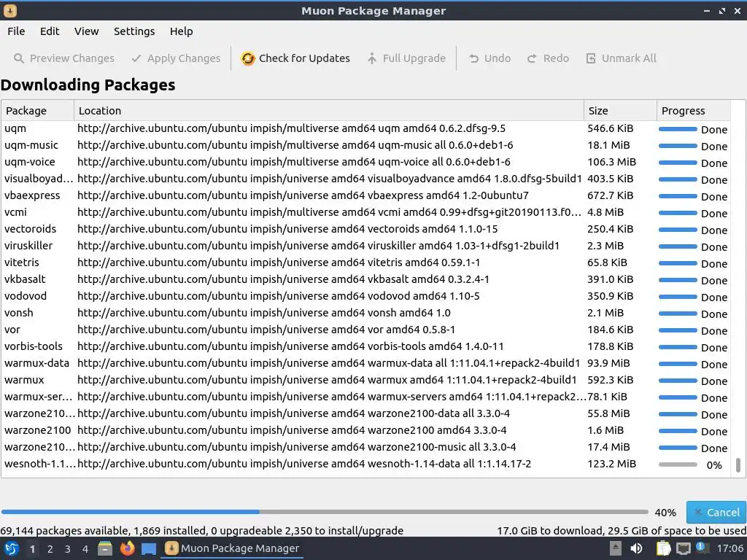Click the update notifier tray icon
The height and width of the screenshot is (560, 747).
click(703, 548)
